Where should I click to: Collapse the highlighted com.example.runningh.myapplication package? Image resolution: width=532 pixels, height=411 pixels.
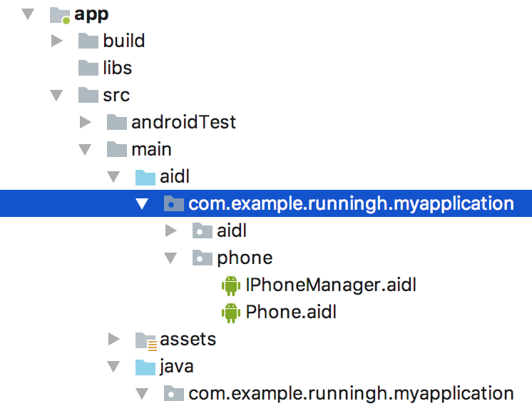click(x=142, y=203)
